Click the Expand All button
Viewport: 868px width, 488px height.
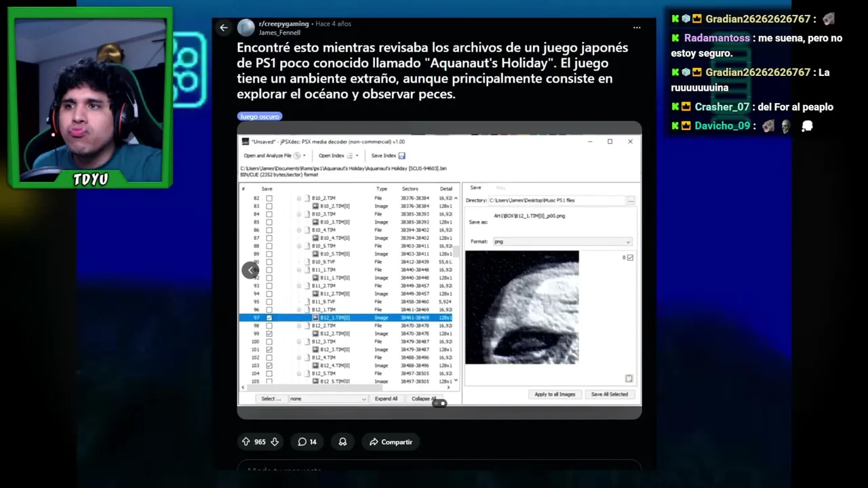pyautogui.click(x=386, y=399)
